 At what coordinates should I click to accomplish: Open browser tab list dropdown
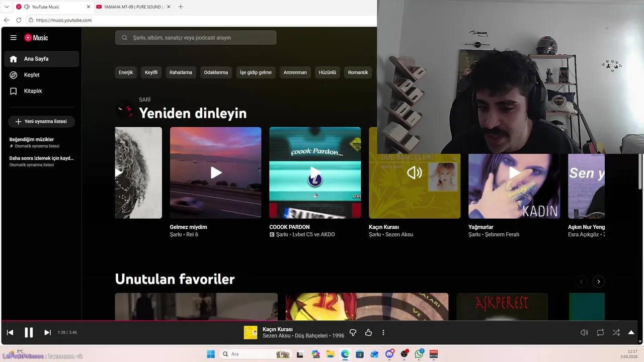7,7
